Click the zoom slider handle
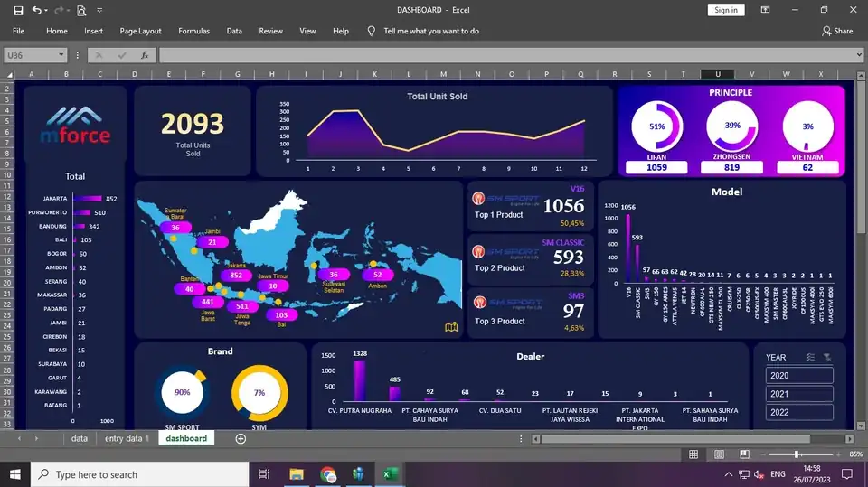Screen dimensions: 868x487 (x=797, y=454)
